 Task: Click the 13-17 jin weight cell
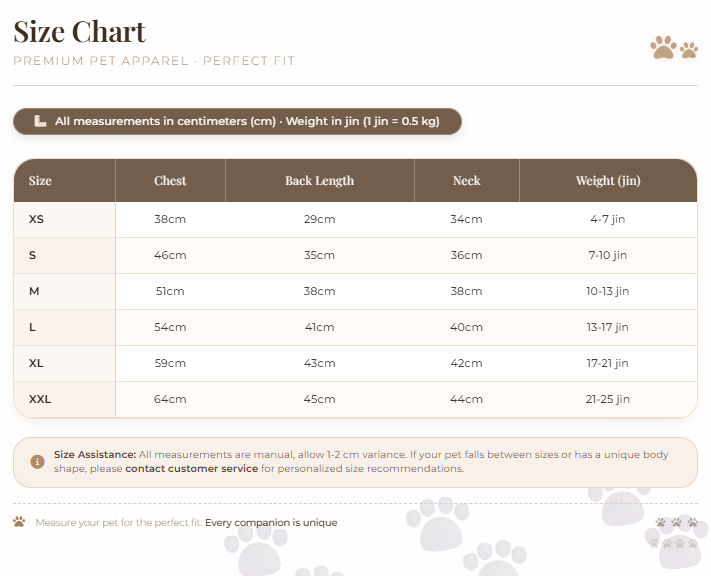[608, 327]
